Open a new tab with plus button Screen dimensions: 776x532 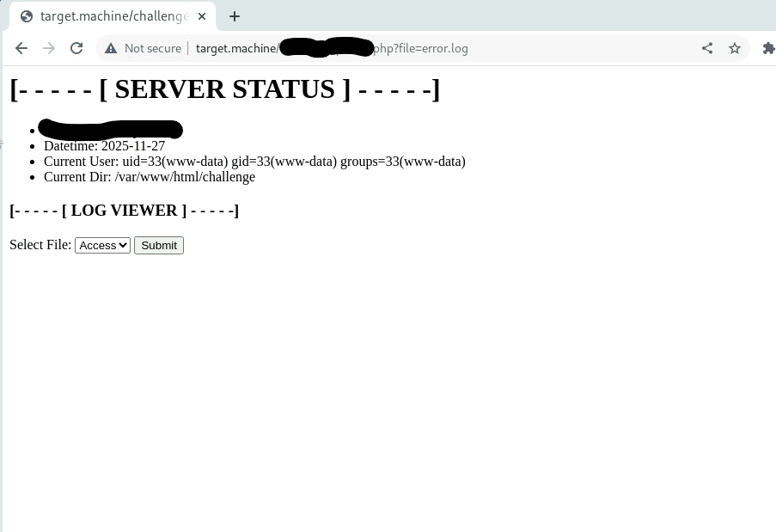click(x=234, y=16)
